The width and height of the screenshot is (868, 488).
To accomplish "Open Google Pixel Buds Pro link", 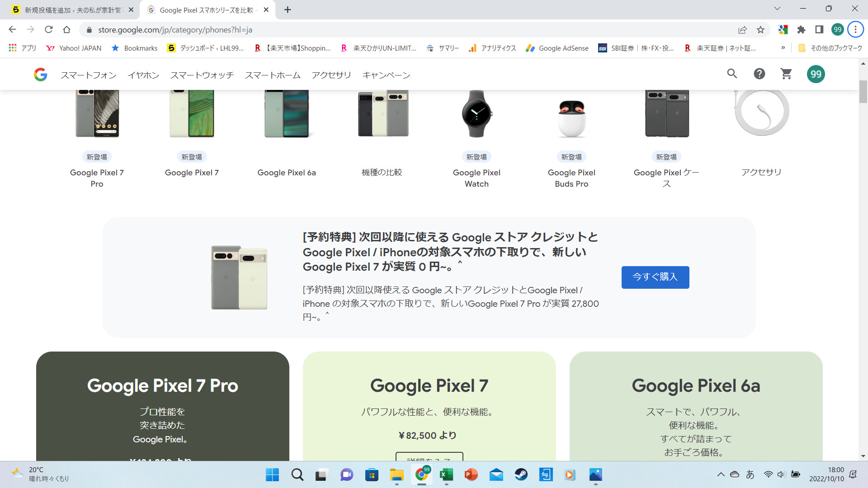I will 571,178.
